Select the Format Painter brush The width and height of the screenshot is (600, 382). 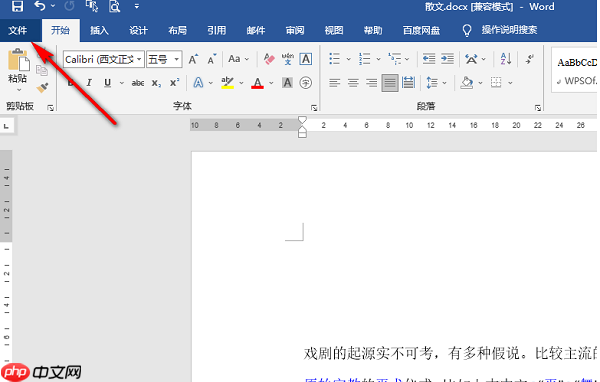[x=42, y=88]
